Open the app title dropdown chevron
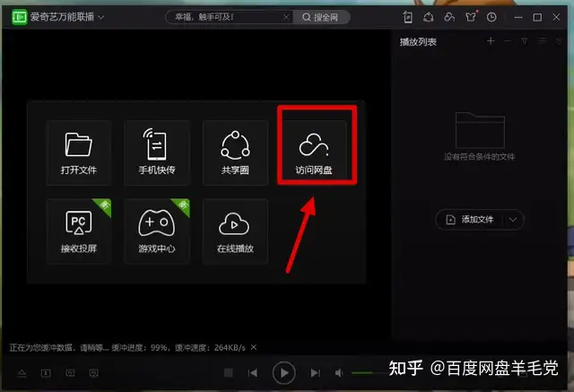574x392 pixels. click(101, 17)
